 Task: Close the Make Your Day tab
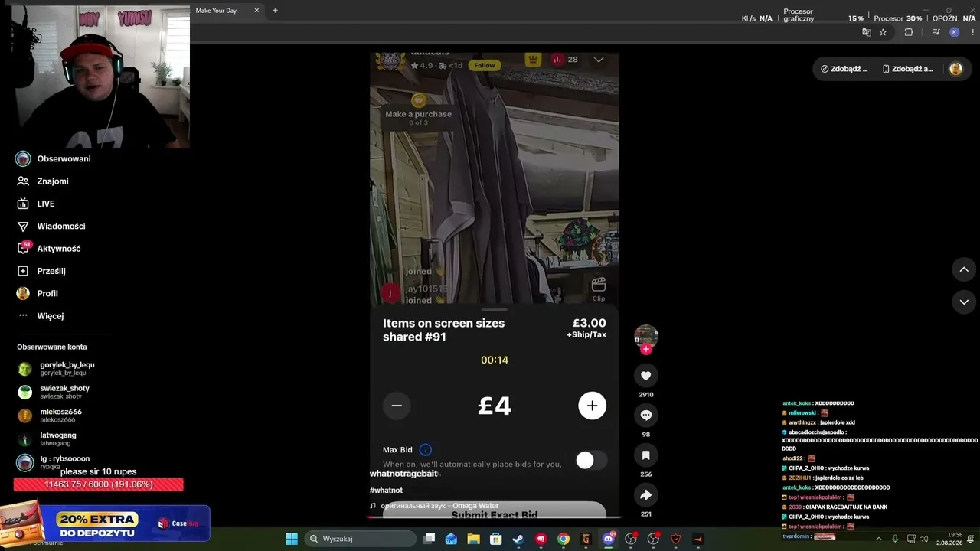click(256, 10)
